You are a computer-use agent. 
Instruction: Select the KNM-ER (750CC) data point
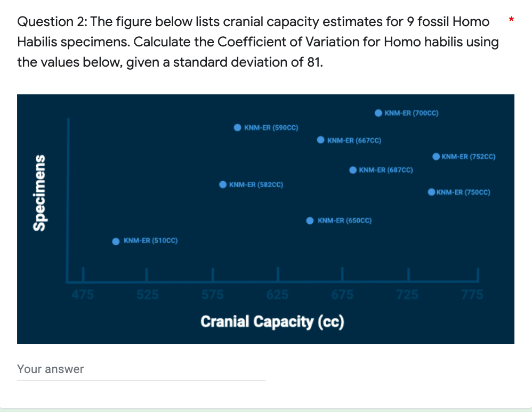[432, 192]
